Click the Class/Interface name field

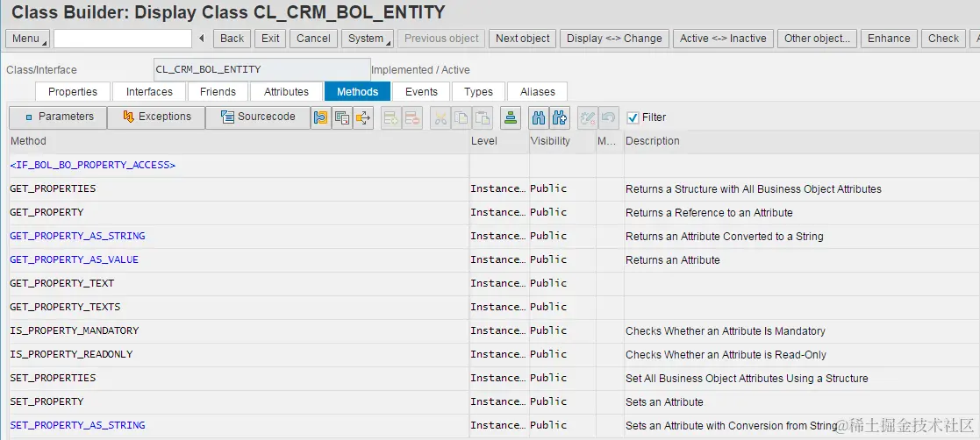261,69
